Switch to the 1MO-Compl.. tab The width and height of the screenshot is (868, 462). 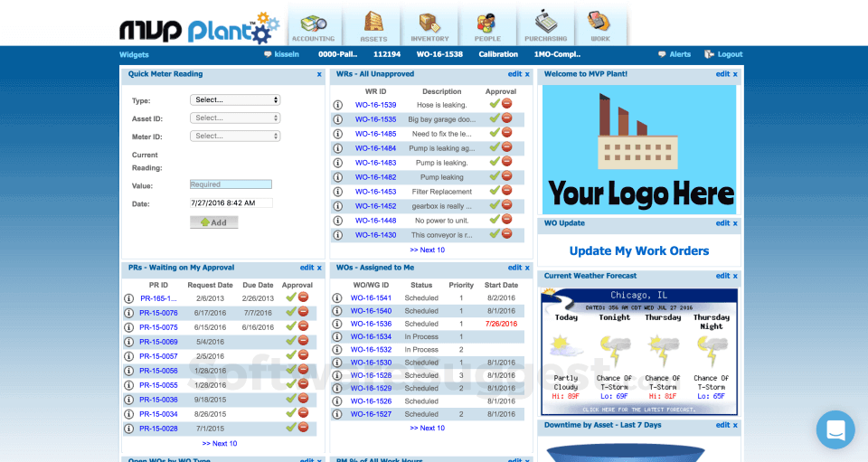click(x=557, y=54)
